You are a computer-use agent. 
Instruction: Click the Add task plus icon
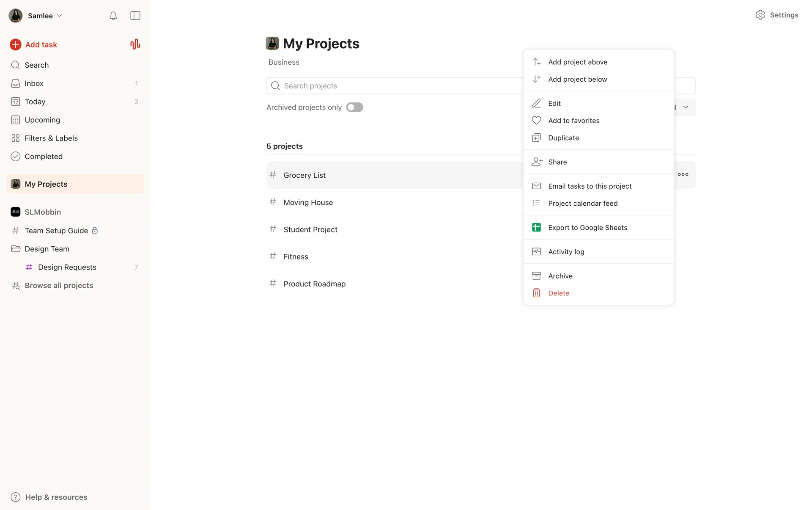pyautogui.click(x=16, y=44)
